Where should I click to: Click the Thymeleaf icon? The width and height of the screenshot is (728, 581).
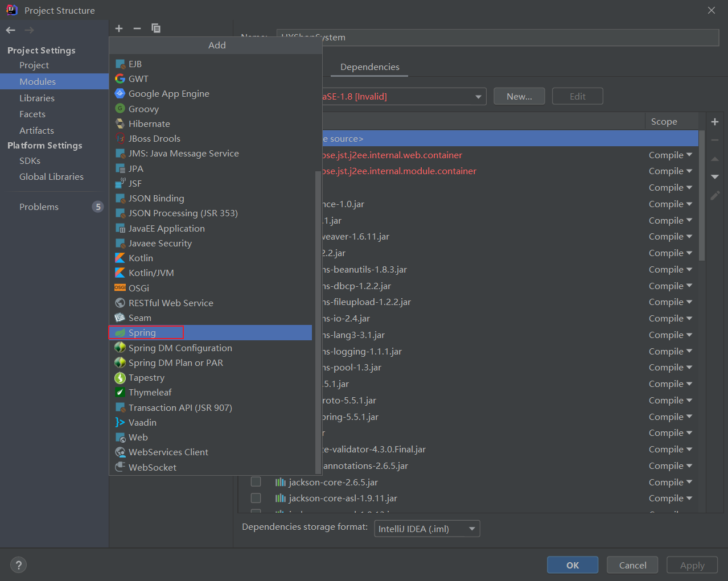point(120,392)
